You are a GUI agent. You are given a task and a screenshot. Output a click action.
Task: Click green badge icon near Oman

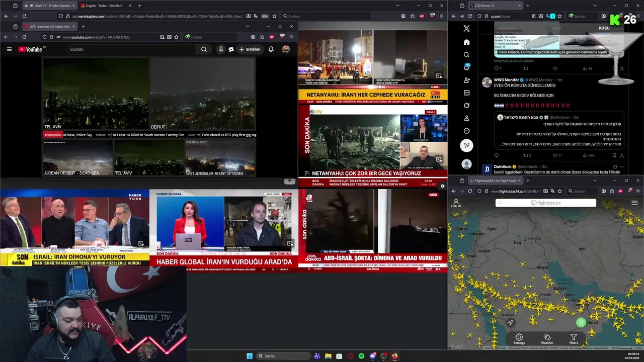(581, 323)
